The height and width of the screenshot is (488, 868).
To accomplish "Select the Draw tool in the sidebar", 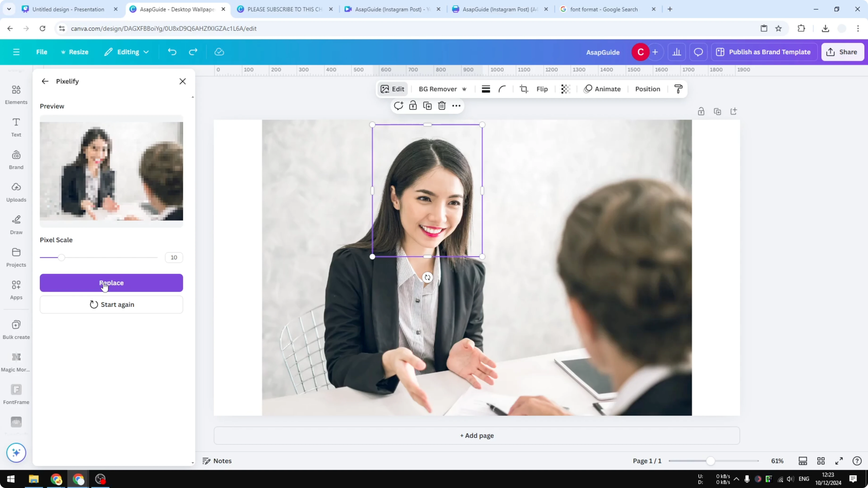I will click(16, 224).
